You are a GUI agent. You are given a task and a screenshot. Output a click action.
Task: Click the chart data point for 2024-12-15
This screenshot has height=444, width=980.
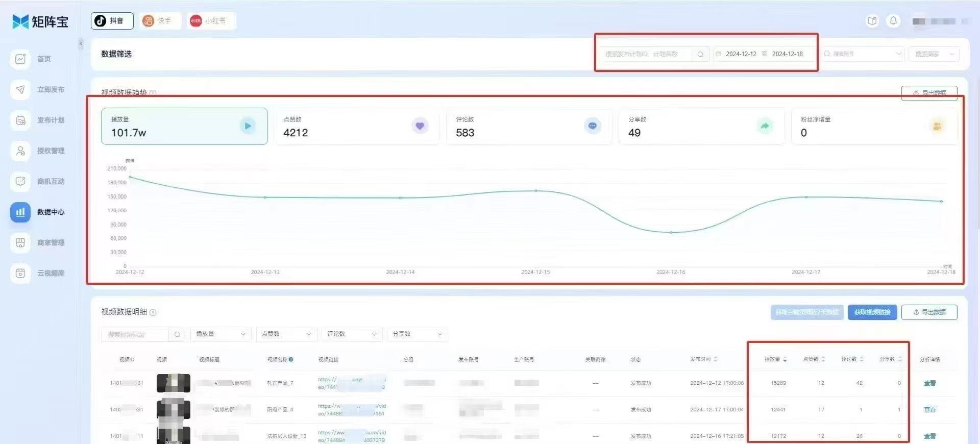coord(535,191)
